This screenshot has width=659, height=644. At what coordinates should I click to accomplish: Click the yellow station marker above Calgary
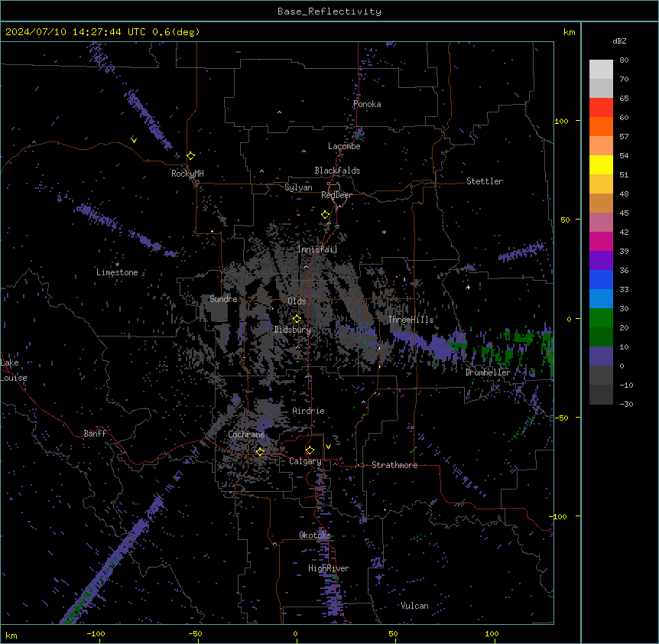coord(310,450)
